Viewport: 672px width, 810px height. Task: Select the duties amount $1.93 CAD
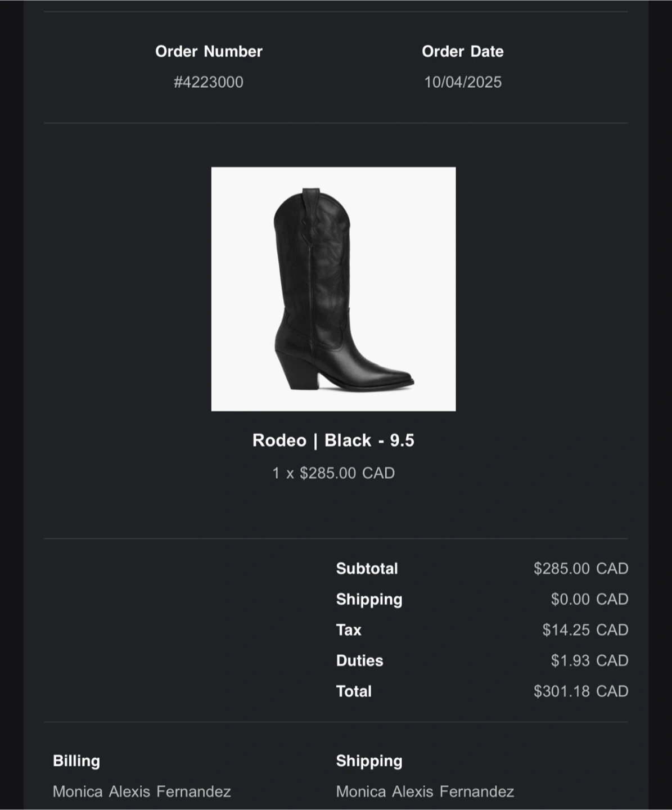[x=589, y=660]
